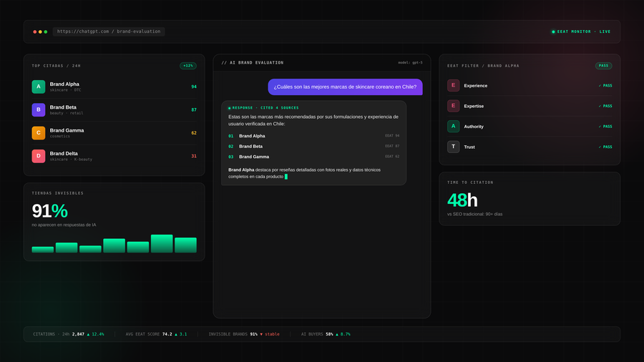Click the Expertise row PASS status
The height and width of the screenshot is (362, 644).
coord(605,106)
